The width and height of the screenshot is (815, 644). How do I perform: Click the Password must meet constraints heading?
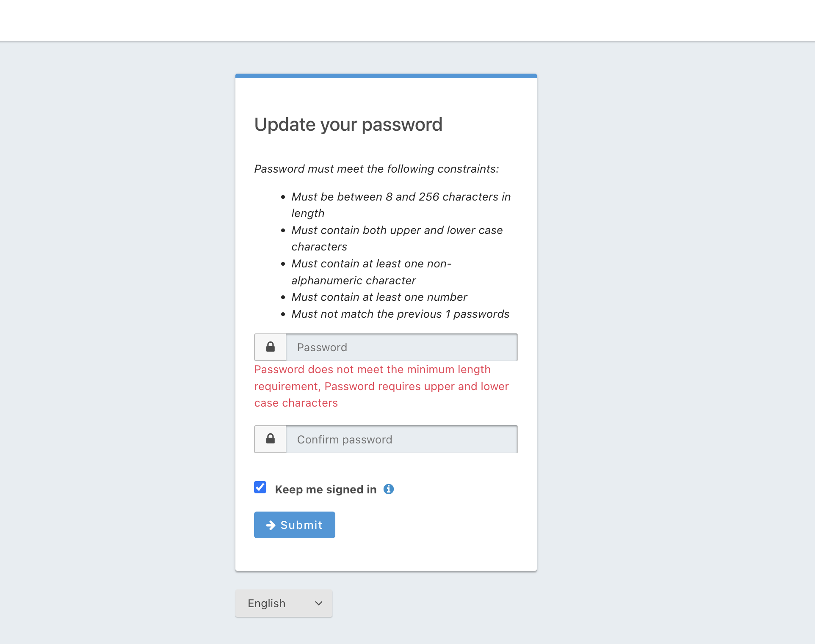pos(376,168)
